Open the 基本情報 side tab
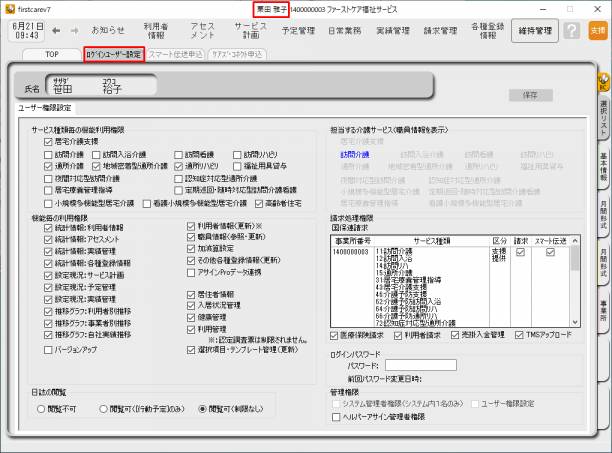 [603, 171]
